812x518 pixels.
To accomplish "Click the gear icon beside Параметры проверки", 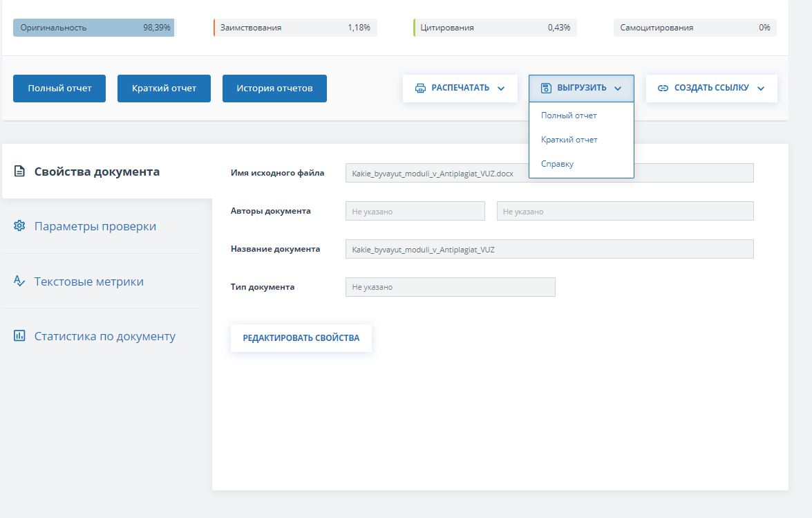I will click(x=19, y=226).
